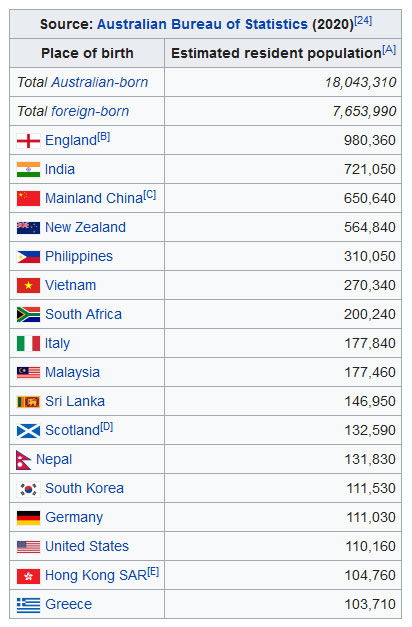
Task: Open the Australian Bureau of Statistics link
Action: 202,24
